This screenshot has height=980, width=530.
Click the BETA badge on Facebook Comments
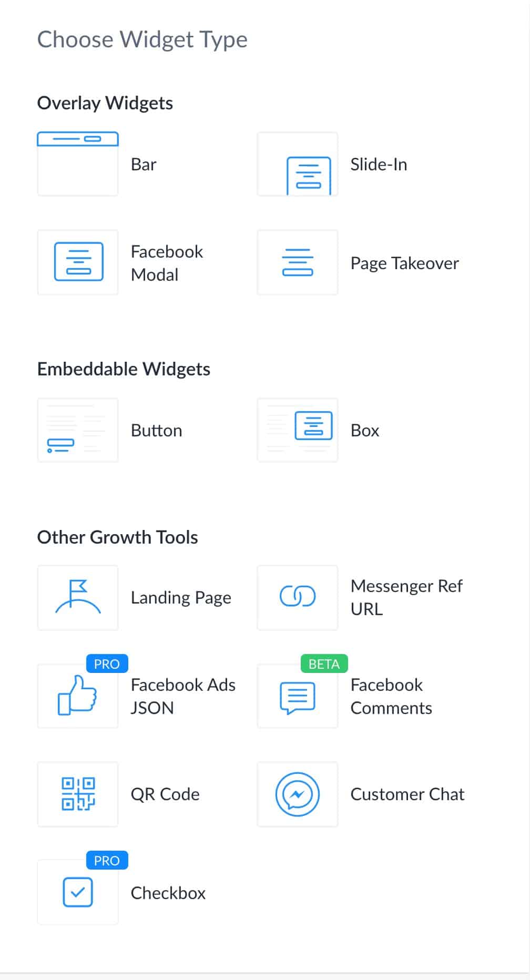(324, 664)
